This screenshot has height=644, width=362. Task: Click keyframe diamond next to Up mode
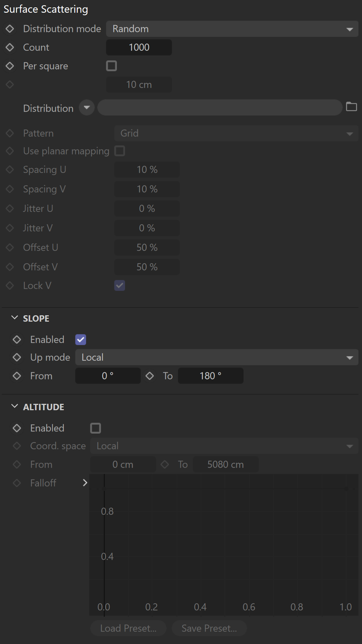[x=17, y=357]
